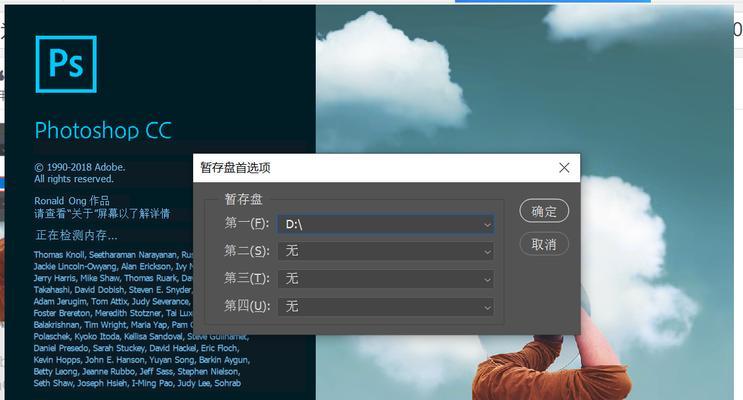Click the © 1990-2018 Adobe copyright line
Image resolution: width=743 pixels, height=400 pixels.
pyautogui.click(x=80, y=167)
